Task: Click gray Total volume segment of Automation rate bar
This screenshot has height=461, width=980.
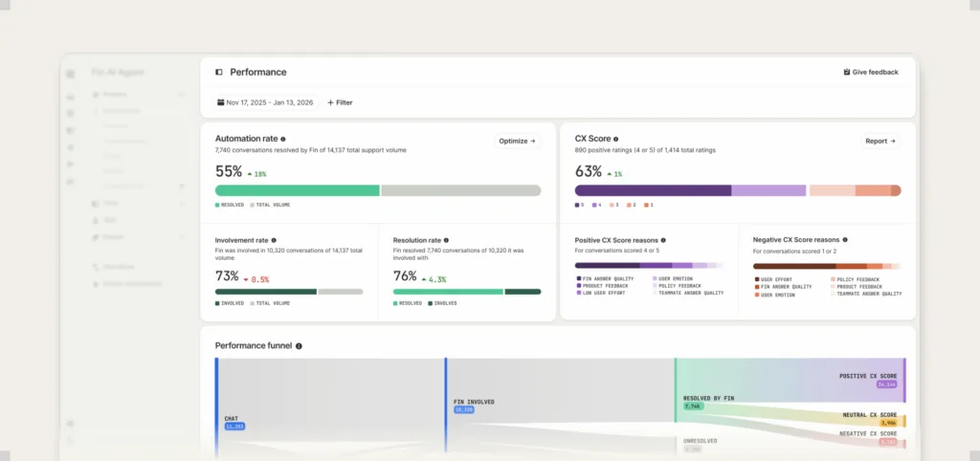Action: click(461, 190)
